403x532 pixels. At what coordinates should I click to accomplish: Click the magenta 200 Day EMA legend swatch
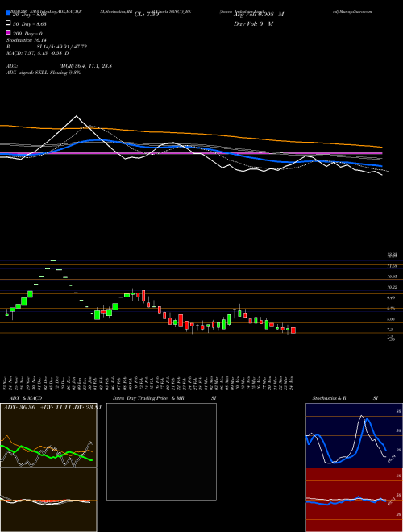pyautogui.click(x=8, y=33)
